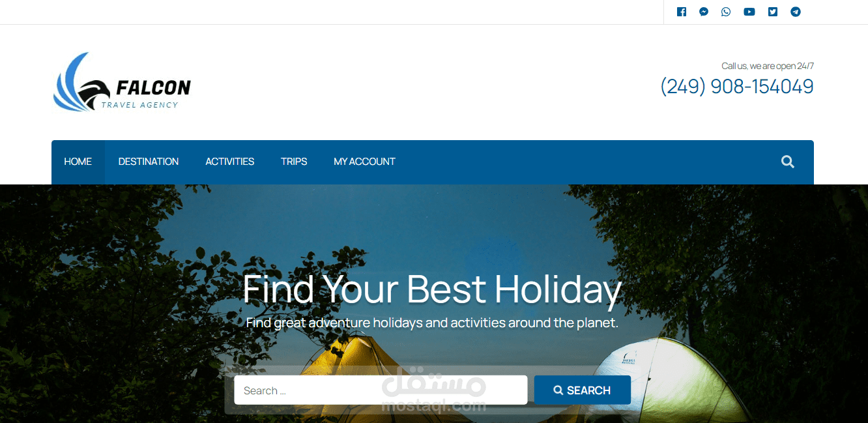The height and width of the screenshot is (423, 868).
Task: Click the 'Call us, we are open 24/7' text
Action: coord(768,66)
